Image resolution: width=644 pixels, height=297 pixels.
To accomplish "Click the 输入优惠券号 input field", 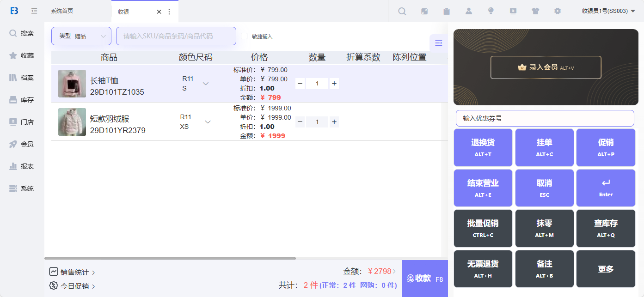I will [545, 118].
